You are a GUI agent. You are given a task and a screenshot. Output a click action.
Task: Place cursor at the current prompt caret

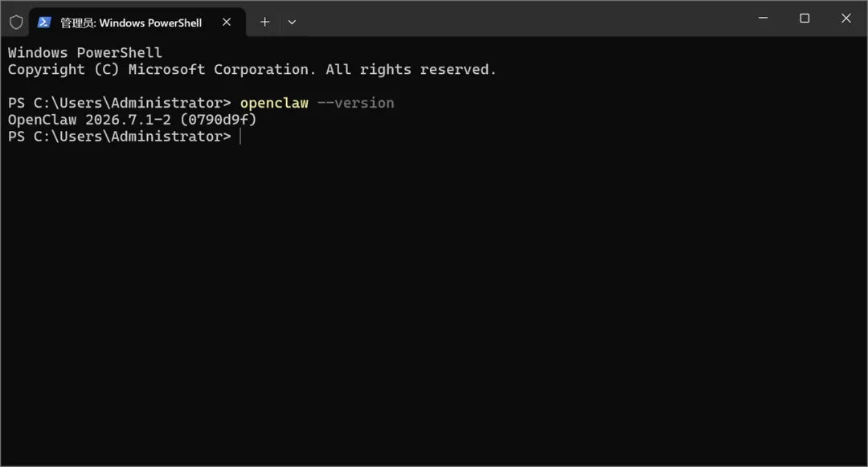pos(240,137)
